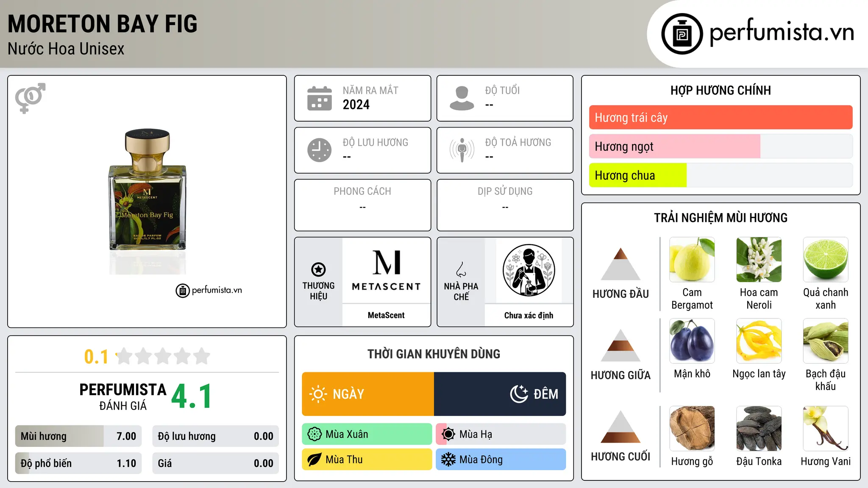
Task: Click the moon icon in Đêm bar
Action: (519, 394)
